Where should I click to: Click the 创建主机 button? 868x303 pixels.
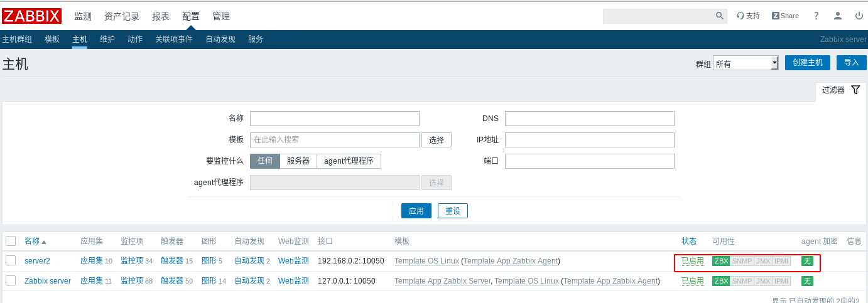tap(808, 63)
